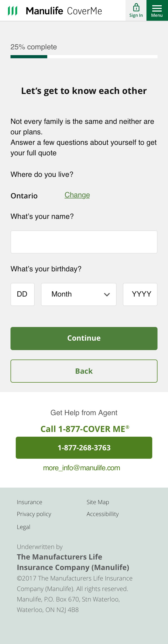The width and height of the screenshot is (168, 644).
Task: Open the Insurance footer link
Action: click(x=29, y=502)
